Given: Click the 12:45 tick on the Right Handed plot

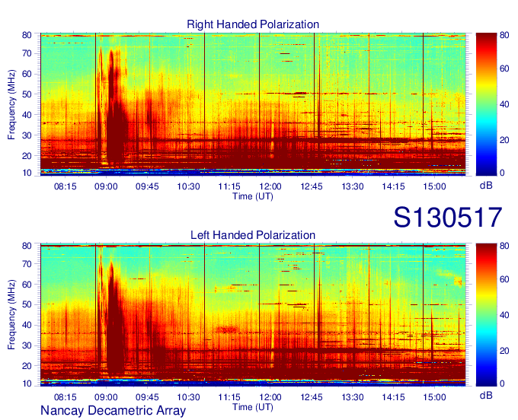Looking at the screenshot, I should click(x=312, y=186).
